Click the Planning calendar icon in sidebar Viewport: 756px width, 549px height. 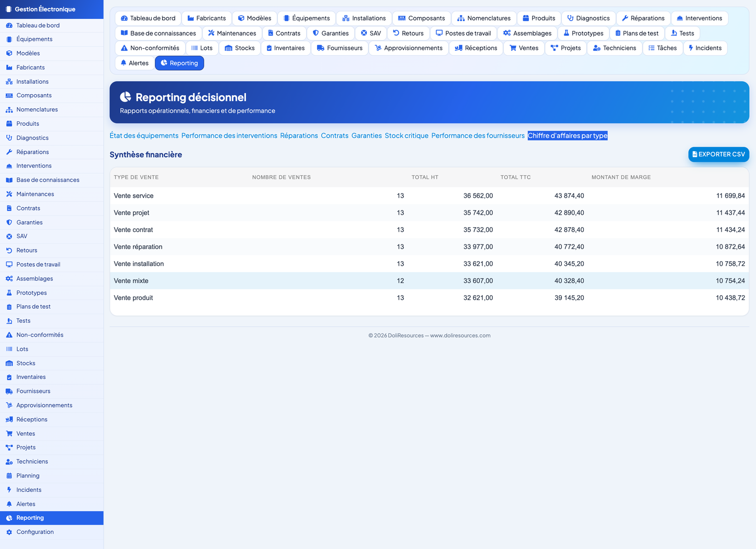[9, 476]
